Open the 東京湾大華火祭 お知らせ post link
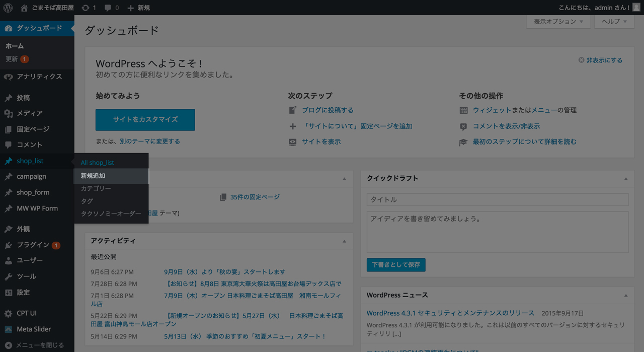 [253, 284]
